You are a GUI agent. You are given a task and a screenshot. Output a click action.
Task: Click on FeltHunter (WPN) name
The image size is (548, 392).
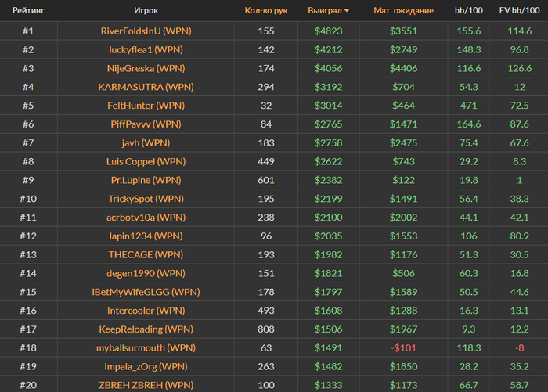[146, 106]
